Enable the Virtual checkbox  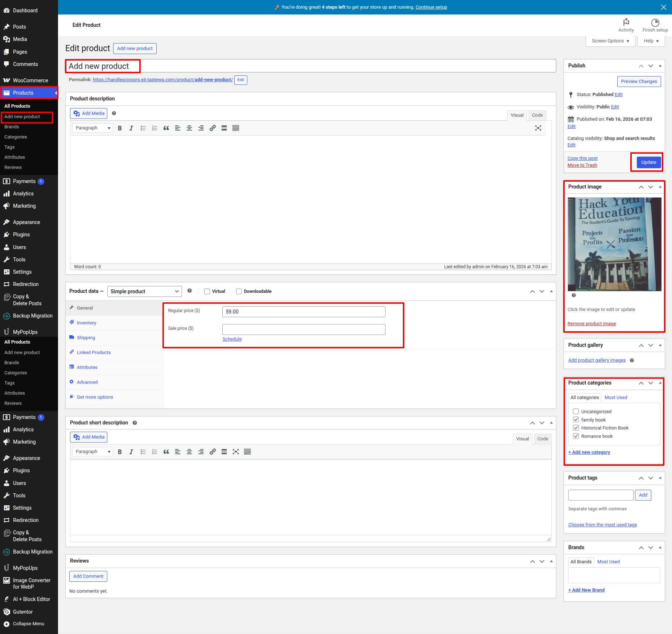(207, 291)
